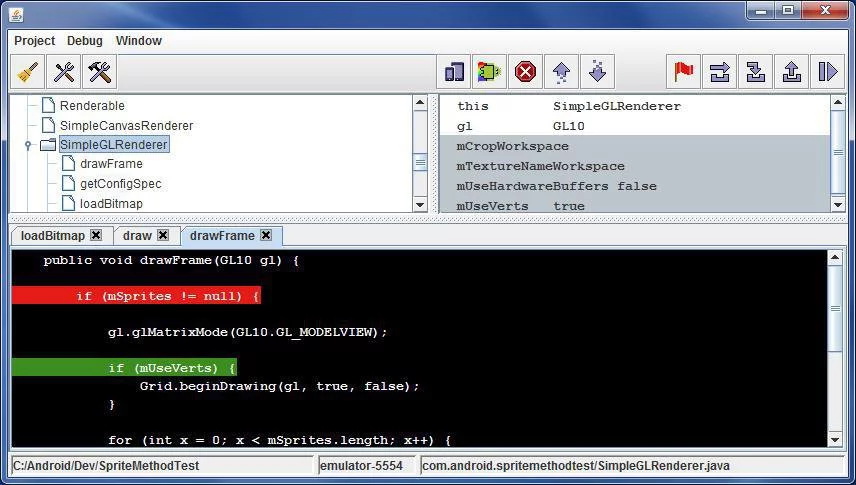Click the SimpleGLRenderer.java path status field
The width and height of the screenshot is (856, 485).
click(x=633, y=465)
